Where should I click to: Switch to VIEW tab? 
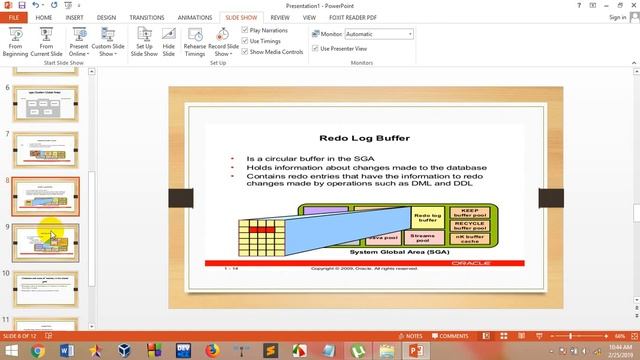click(x=309, y=18)
